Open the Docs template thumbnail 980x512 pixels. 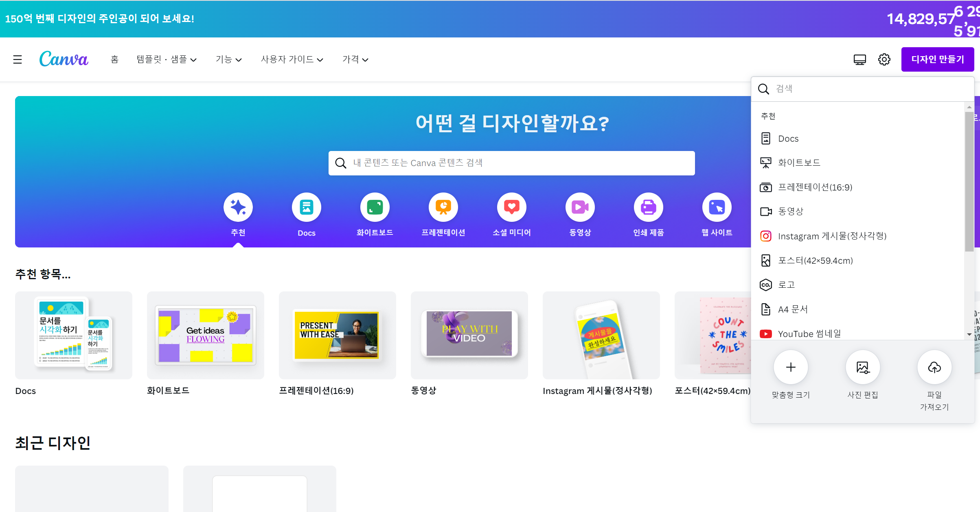[74, 335]
